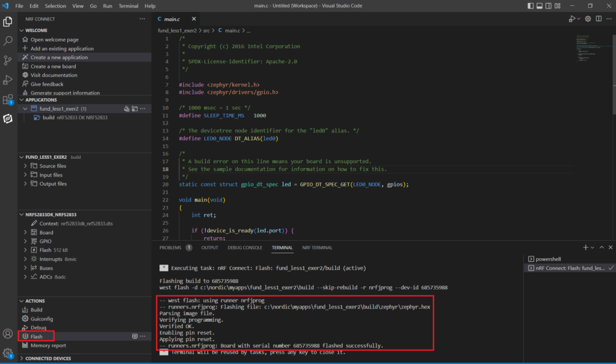Expand the Input files node

(25, 175)
